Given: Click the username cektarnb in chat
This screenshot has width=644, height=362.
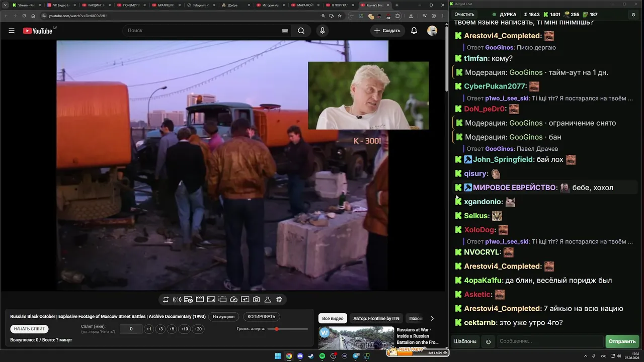Looking at the screenshot, I should click(x=480, y=323).
